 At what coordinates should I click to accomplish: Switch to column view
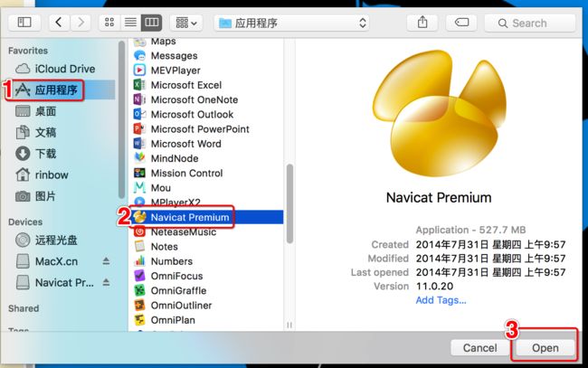click(x=151, y=23)
